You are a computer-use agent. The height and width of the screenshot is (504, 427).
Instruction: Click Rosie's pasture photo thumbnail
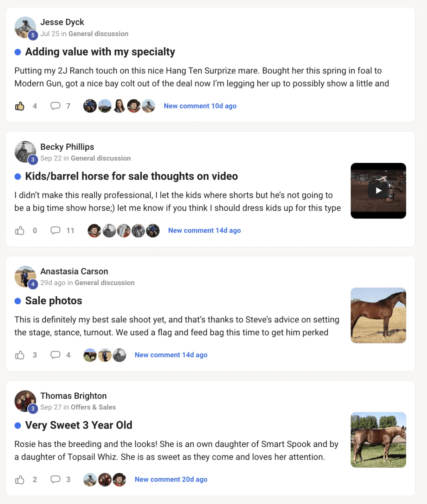coord(378,440)
